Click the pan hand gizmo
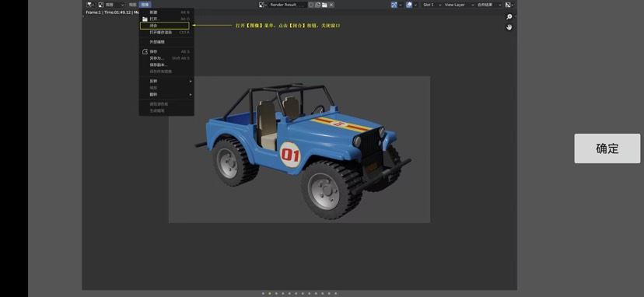 [x=509, y=27]
